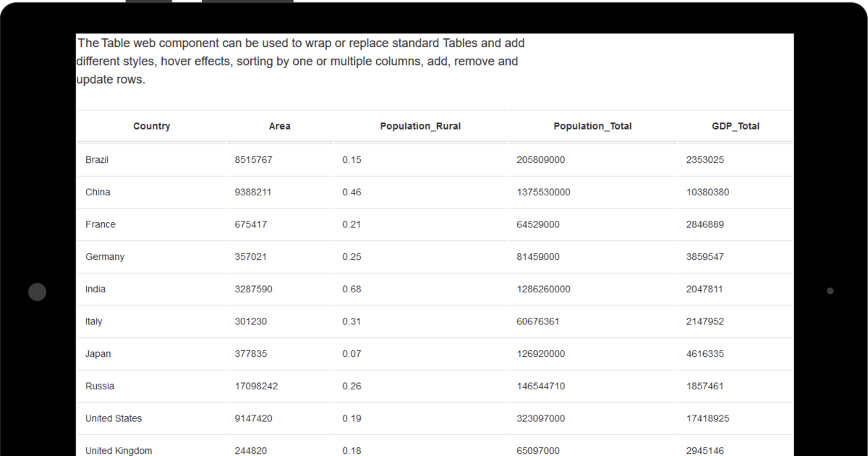This screenshot has width=868, height=456.
Task: Sort rows by Population_Rural header
Action: [x=420, y=125]
